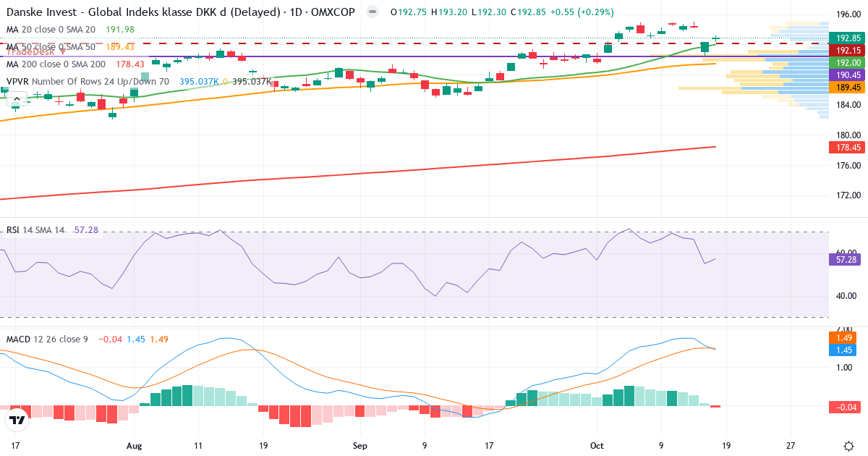868x456 pixels.
Task: Click the 191.98 MA 20 value
Action: click(x=120, y=29)
